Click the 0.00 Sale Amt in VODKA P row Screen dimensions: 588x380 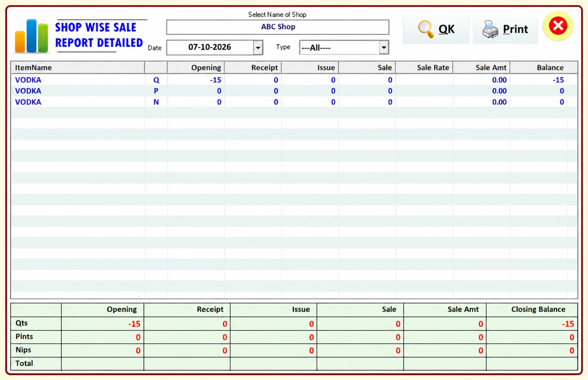tap(499, 91)
